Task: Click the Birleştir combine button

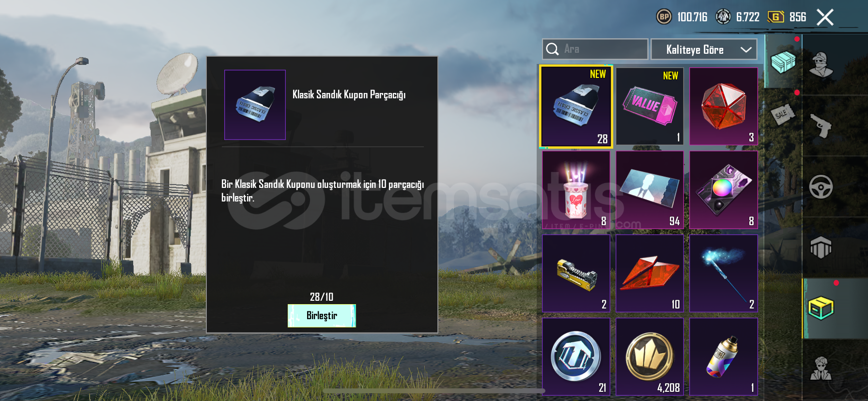Action: [322, 316]
